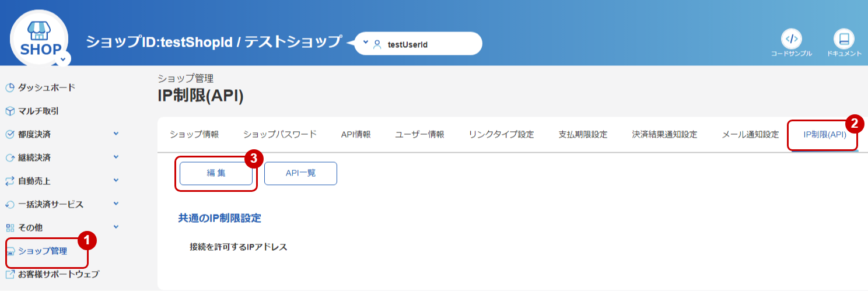Open お客様サポートウェブ link
This screenshot has width=868, height=291.
click(x=58, y=274)
